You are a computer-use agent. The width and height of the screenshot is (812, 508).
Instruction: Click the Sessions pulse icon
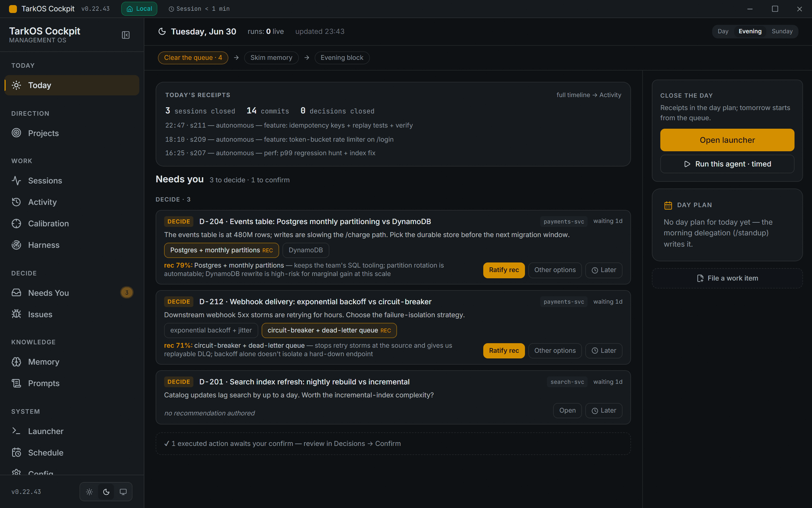[16, 181]
